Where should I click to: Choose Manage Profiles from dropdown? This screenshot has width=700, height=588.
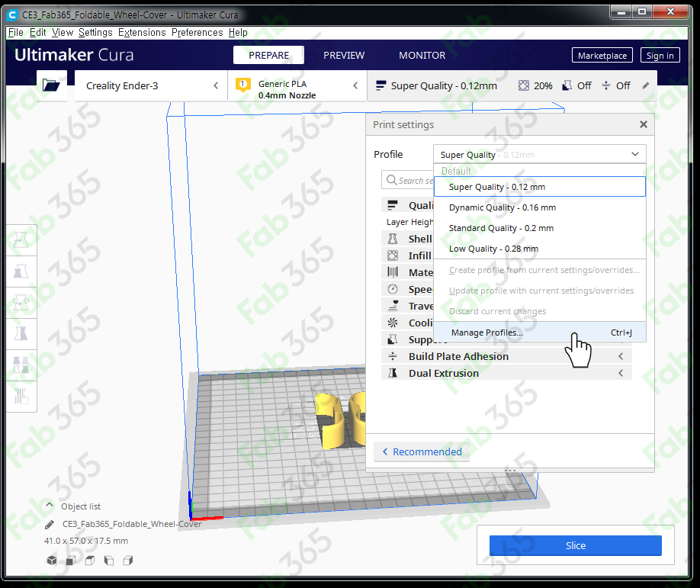(539, 333)
